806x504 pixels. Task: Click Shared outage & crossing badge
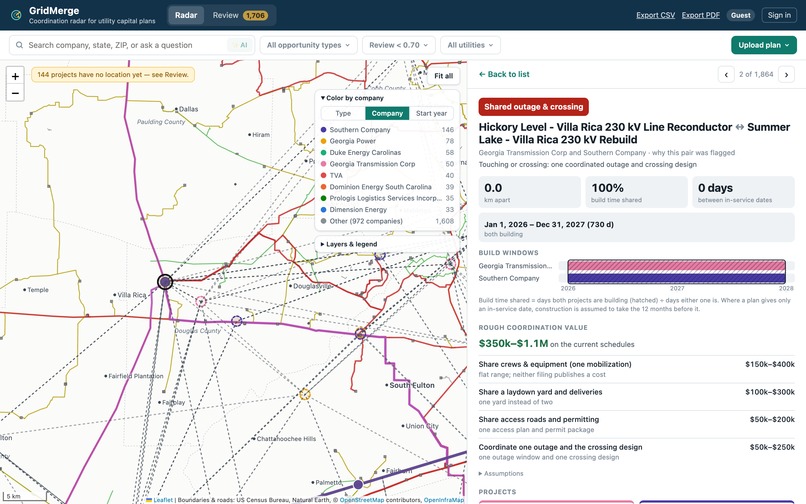pos(534,107)
